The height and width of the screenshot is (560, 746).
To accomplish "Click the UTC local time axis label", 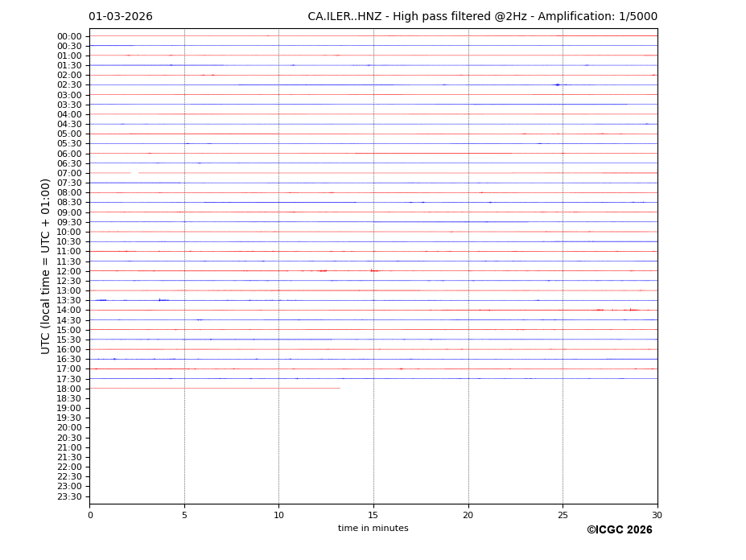I will [47, 266].
